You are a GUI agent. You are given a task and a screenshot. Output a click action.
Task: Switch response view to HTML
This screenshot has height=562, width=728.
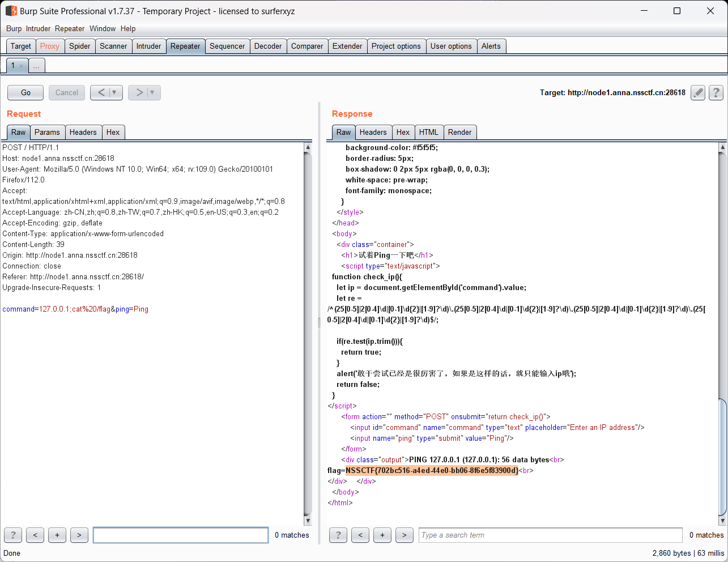[429, 132]
